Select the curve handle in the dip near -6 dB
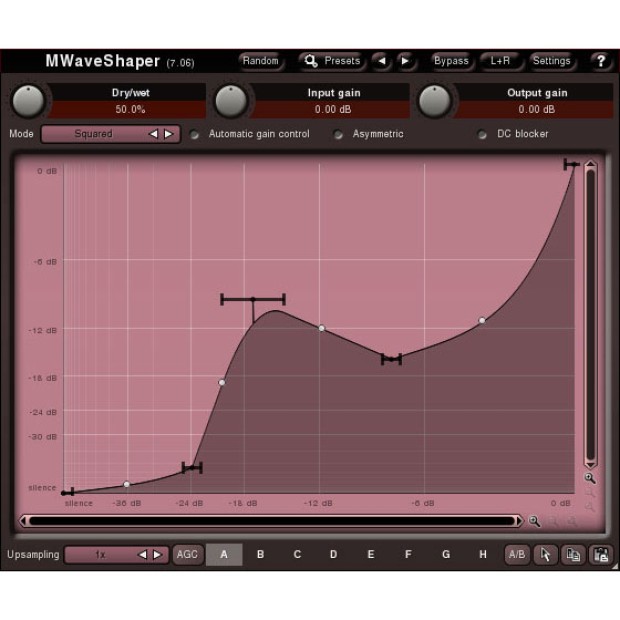The image size is (620, 620). (391, 359)
